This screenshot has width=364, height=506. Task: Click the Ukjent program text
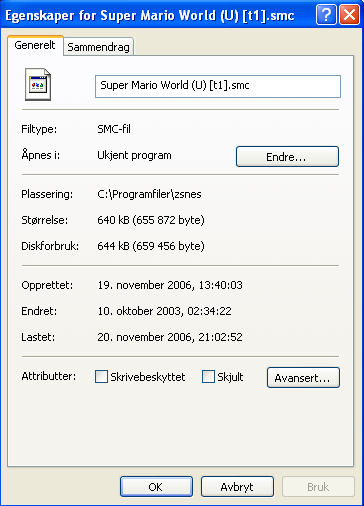(134, 155)
